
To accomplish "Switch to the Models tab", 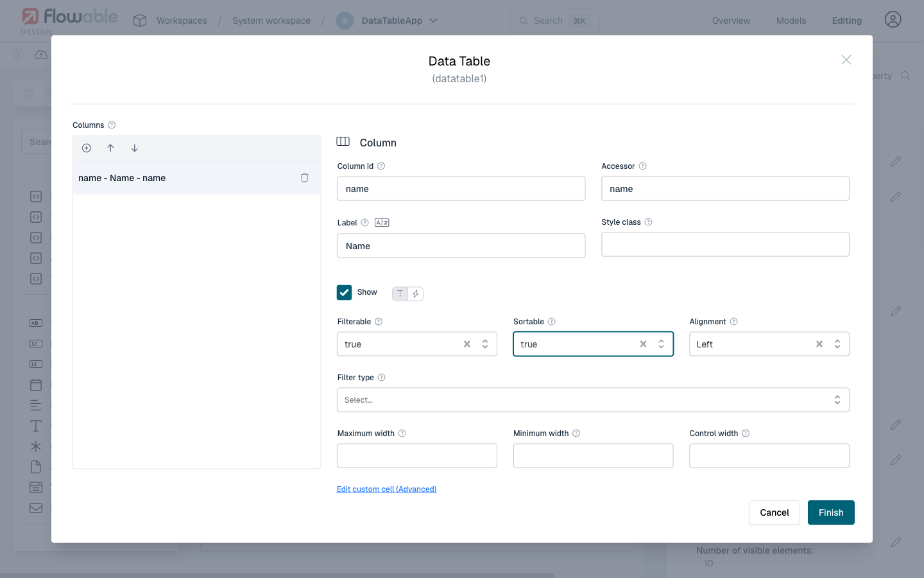I will click(x=791, y=20).
